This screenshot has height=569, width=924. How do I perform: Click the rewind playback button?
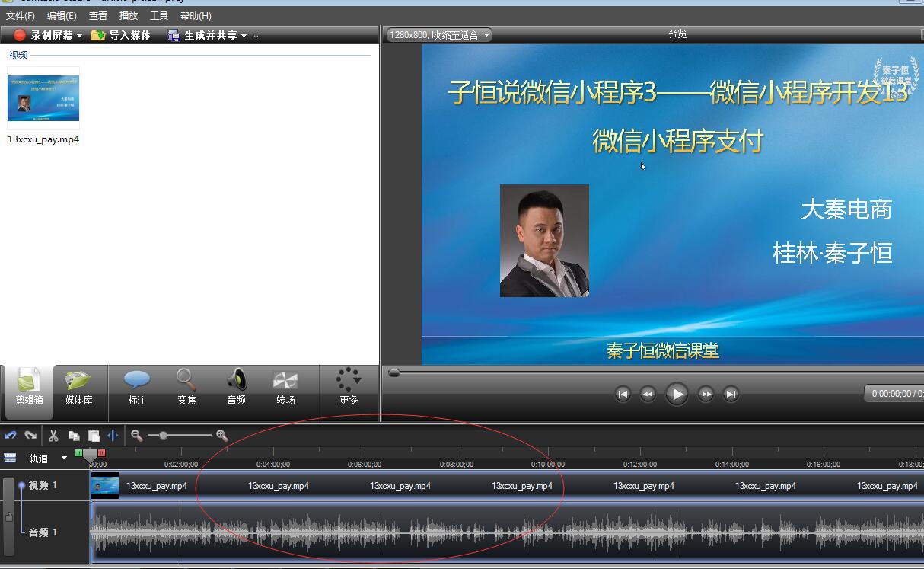(x=648, y=394)
